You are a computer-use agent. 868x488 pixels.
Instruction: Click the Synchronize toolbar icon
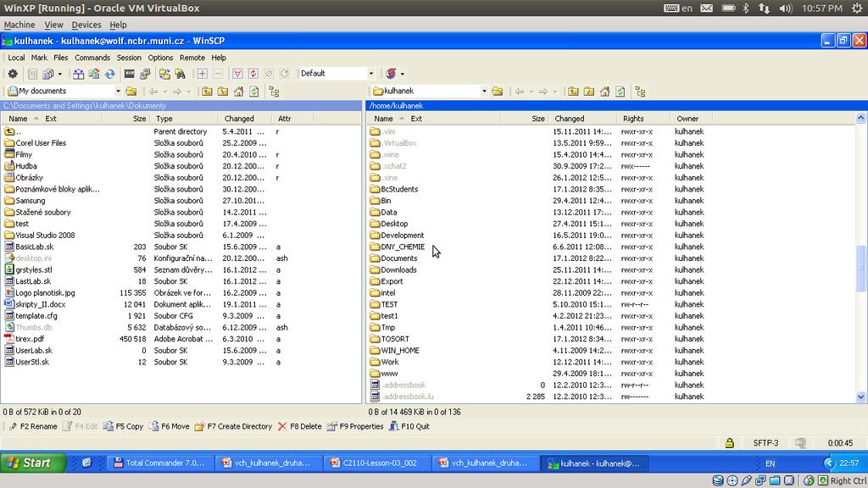pos(94,74)
